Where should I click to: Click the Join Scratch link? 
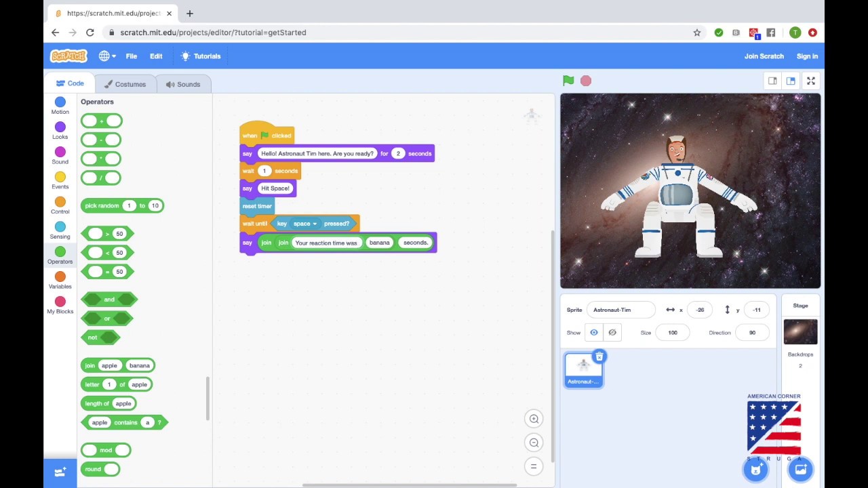(x=764, y=56)
